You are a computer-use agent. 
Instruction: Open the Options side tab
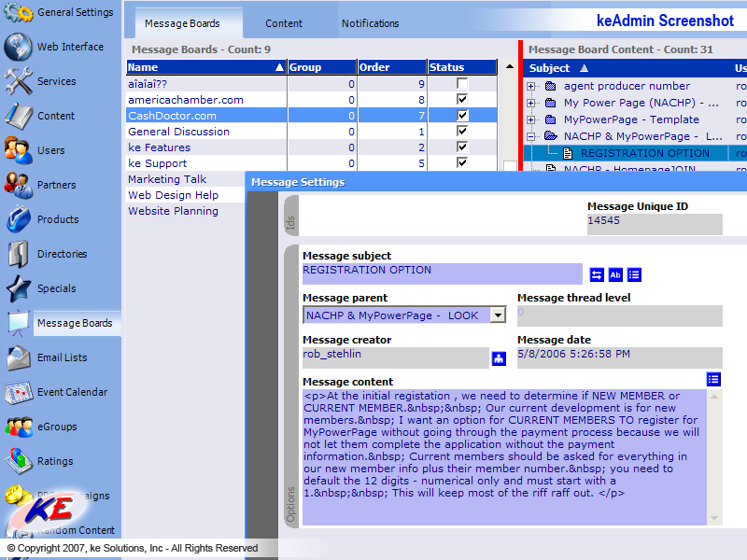(290, 387)
